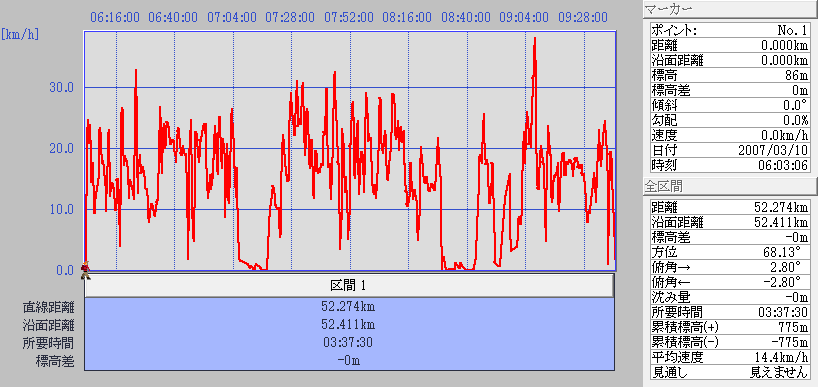Image resolution: width=818 pixels, height=387 pixels.
Task: Click the ポイント: No. 1 row
Action: point(730,30)
